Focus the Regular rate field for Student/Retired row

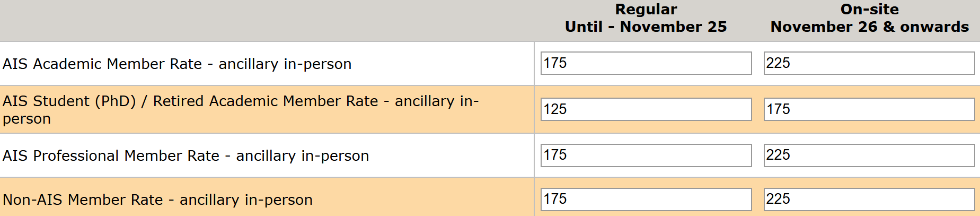pos(646,109)
